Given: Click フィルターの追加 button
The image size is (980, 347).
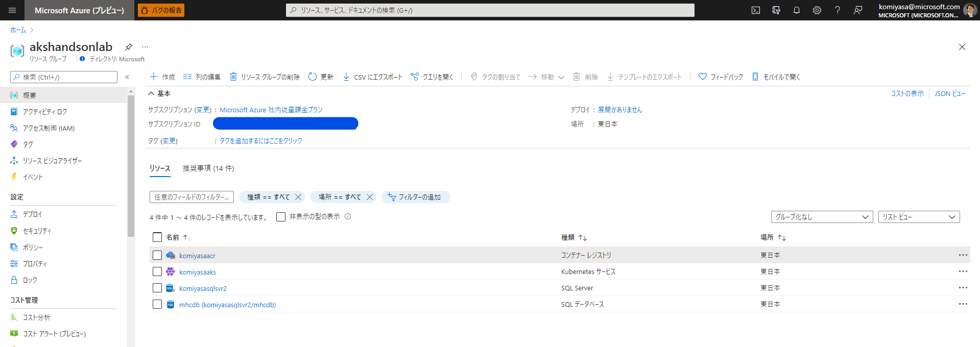Looking at the screenshot, I should tap(416, 197).
